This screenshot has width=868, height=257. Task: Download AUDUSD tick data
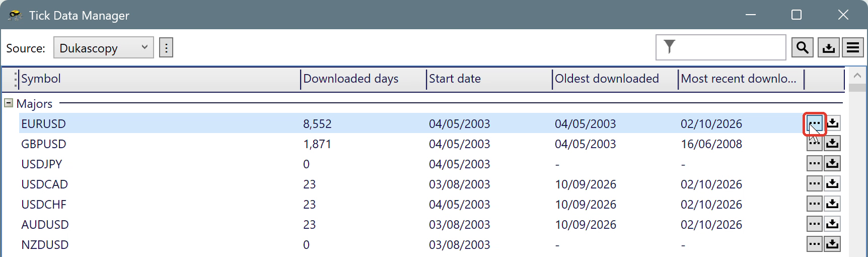pyautogui.click(x=832, y=224)
